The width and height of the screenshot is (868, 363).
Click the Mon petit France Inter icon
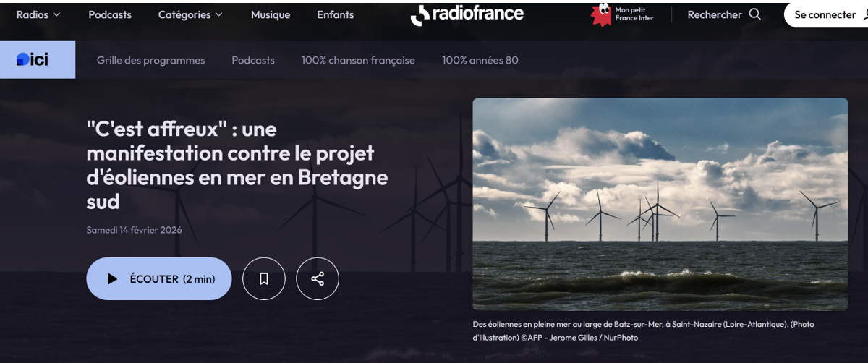pos(601,14)
